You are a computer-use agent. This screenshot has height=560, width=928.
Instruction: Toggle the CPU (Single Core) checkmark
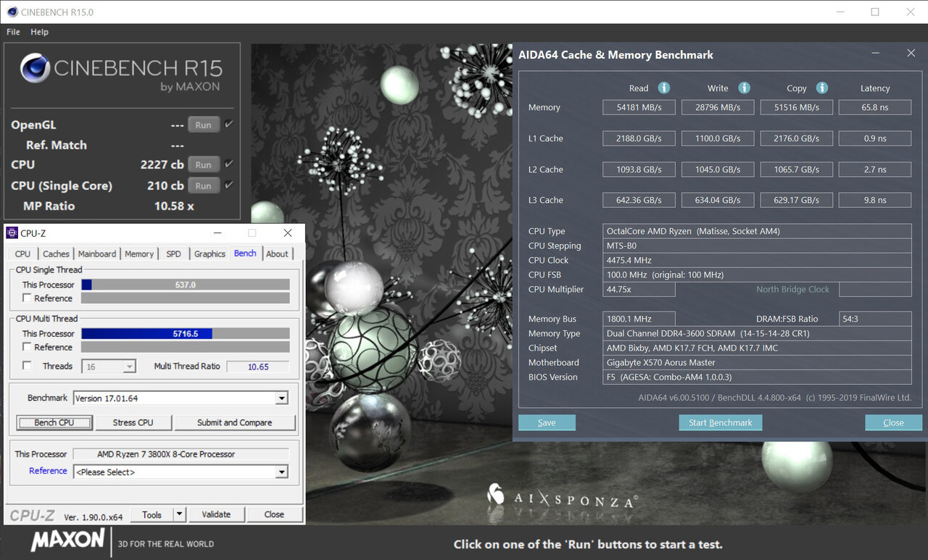229,185
